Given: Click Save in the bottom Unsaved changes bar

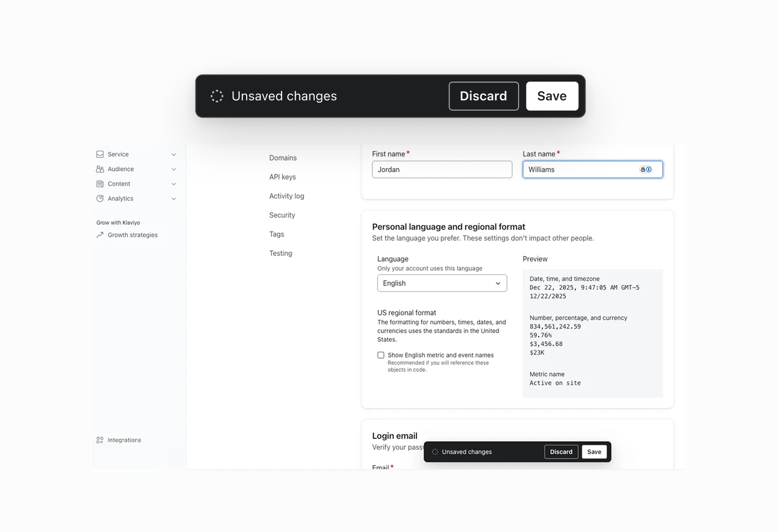Looking at the screenshot, I should 594,452.
